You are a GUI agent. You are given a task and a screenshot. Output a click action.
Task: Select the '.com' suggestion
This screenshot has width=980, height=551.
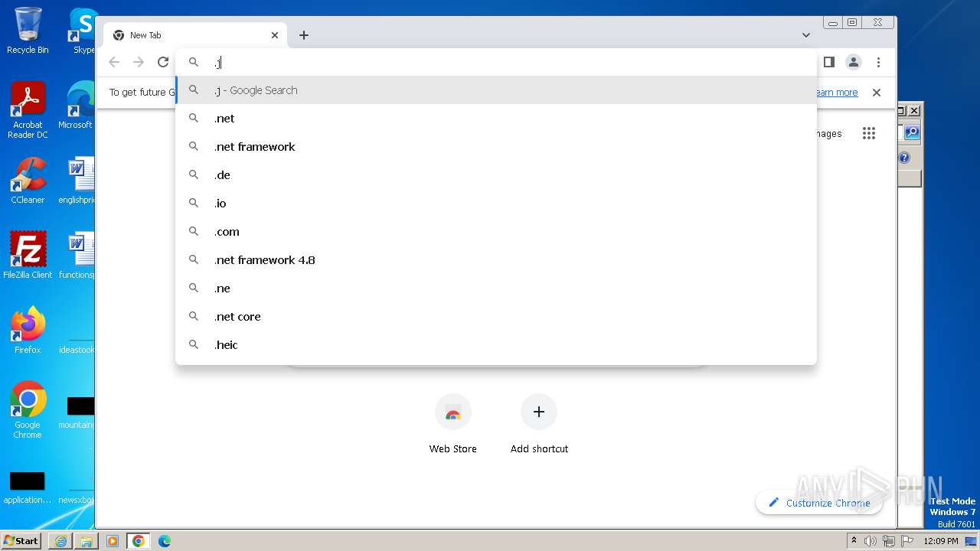(x=496, y=232)
